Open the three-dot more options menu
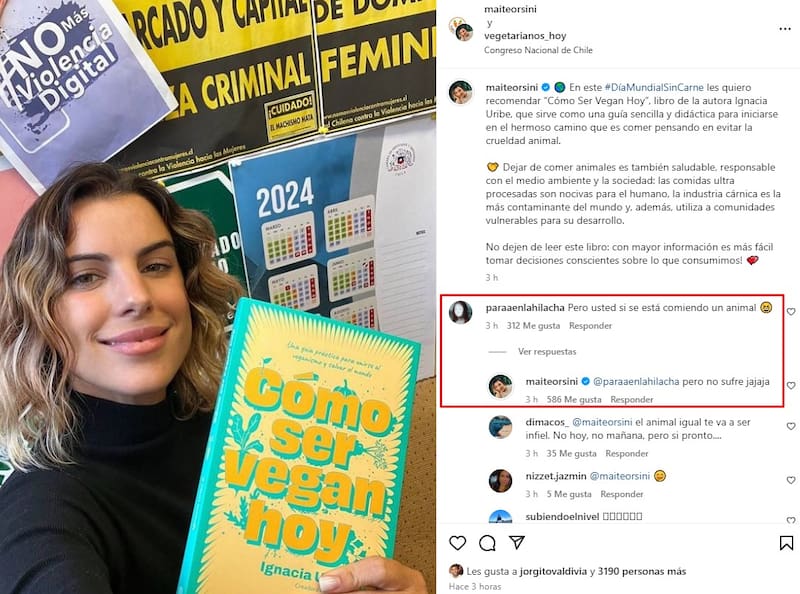 tap(785, 29)
